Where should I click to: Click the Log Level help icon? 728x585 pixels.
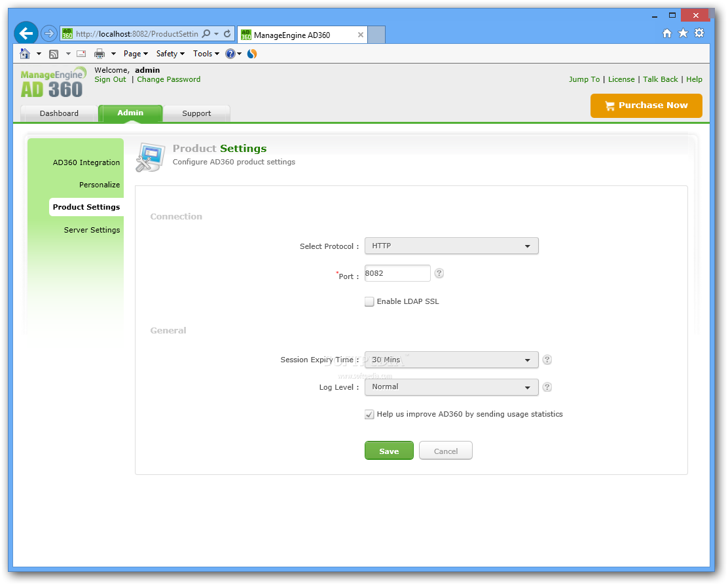click(547, 387)
